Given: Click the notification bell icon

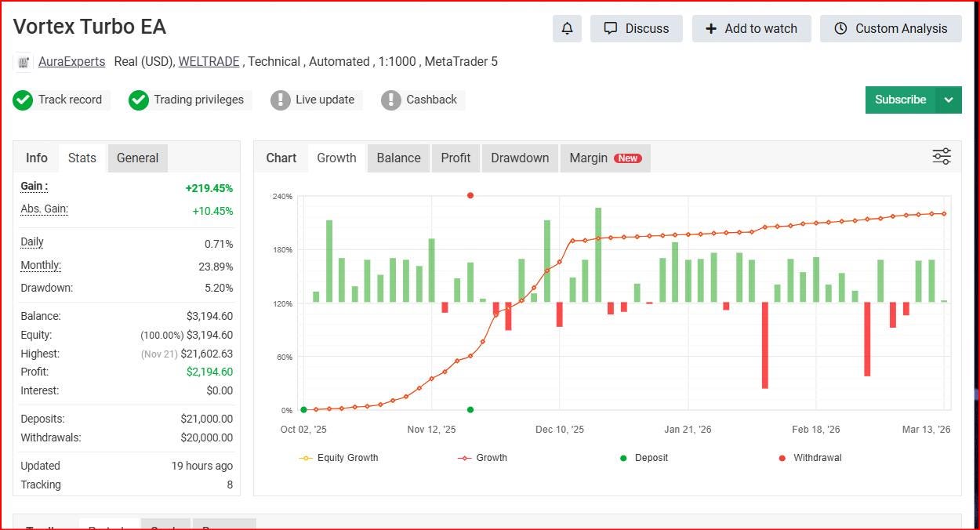Looking at the screenshot, I should [x=567, y=28].
